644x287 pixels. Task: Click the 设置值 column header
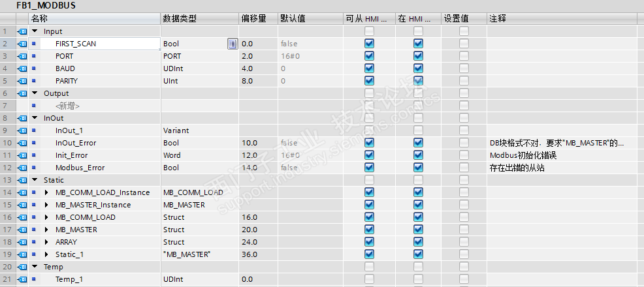pos(464,18)
